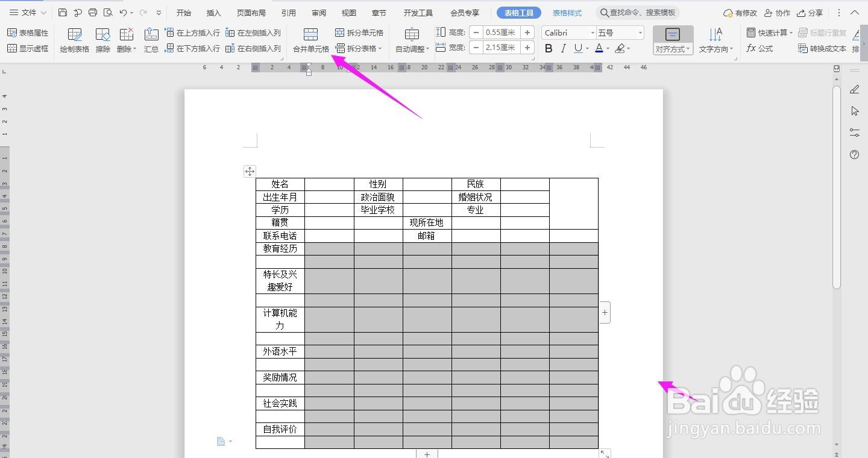
Task: Click the add-column plus button beside table
Action: point(605,312)
